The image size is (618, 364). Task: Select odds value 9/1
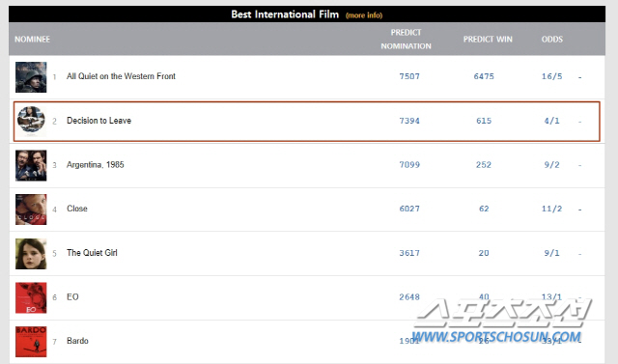[551, 253]
